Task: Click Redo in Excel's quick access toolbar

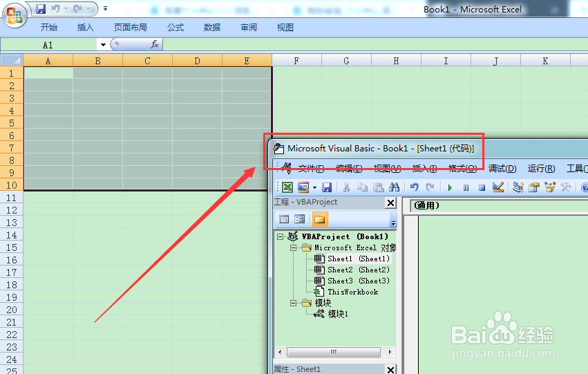Action: (x=78, y=8)
